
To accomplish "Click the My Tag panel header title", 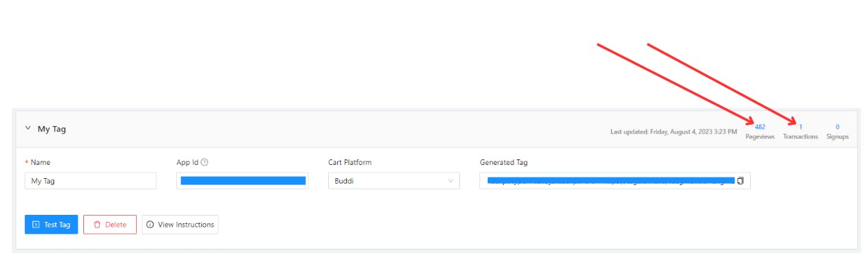I will [52, 129].
